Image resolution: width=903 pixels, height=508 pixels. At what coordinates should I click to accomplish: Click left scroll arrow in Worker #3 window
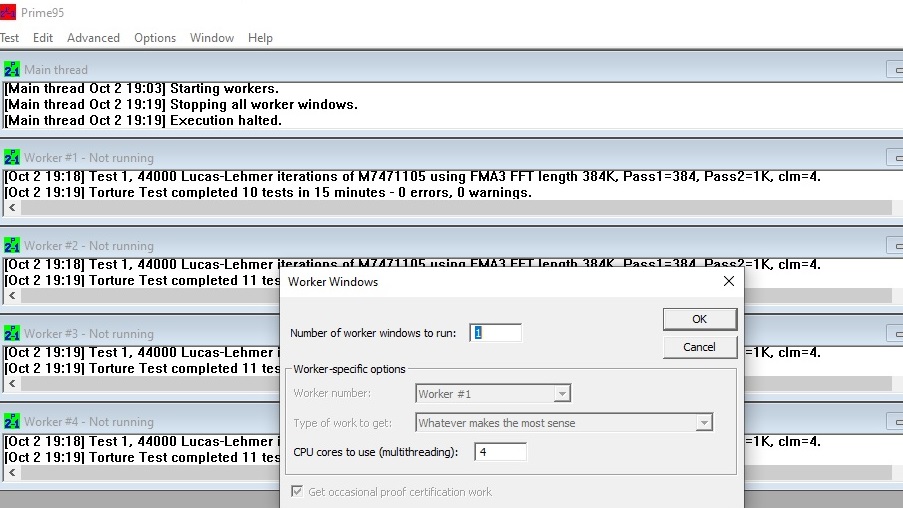pos(12,384)
